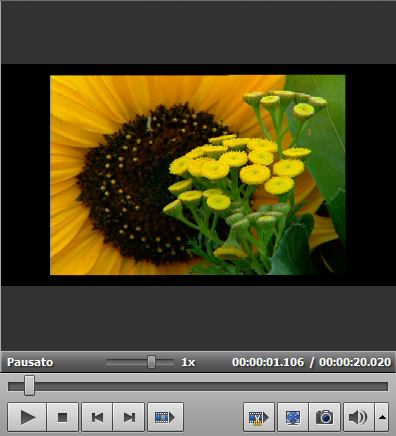The image size is (396, 436).
Task: Take a snapshot with the camera icon
Action: (325, 417)
